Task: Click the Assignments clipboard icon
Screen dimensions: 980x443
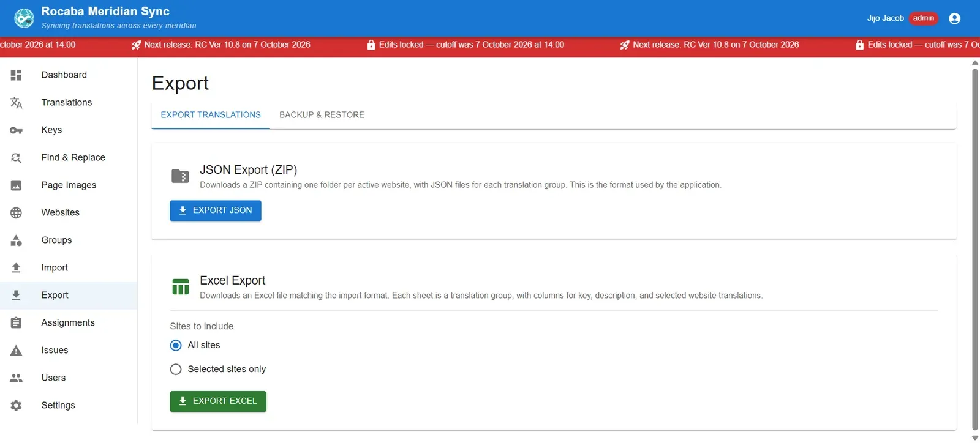Action: click(x=17, y=323)
